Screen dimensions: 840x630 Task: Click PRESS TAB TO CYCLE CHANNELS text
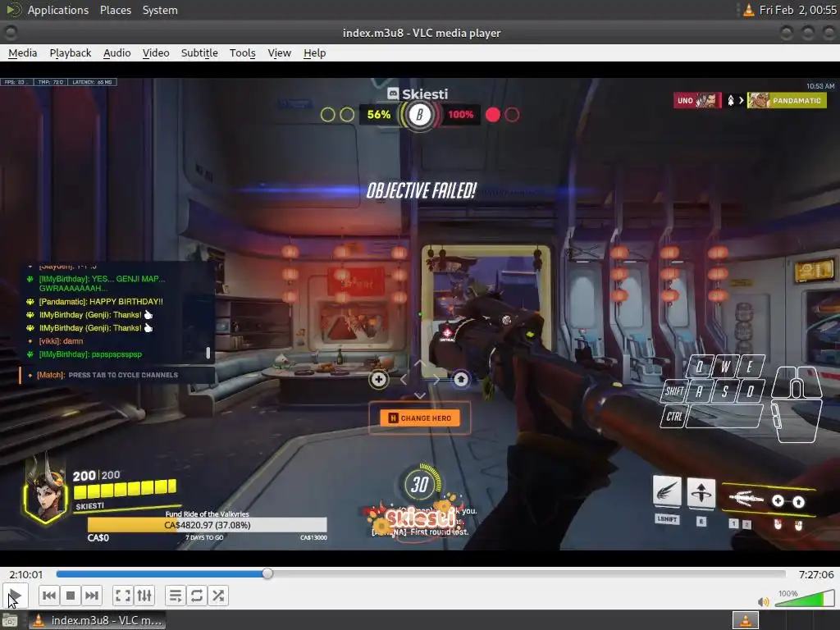coord(123,375)
